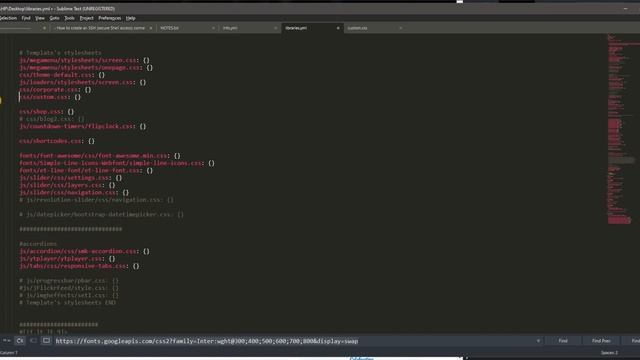The height and width of the screenshot is (360, 640).
Task: Click the Find button
Action: pyautogui.click(x=563, y=341)
